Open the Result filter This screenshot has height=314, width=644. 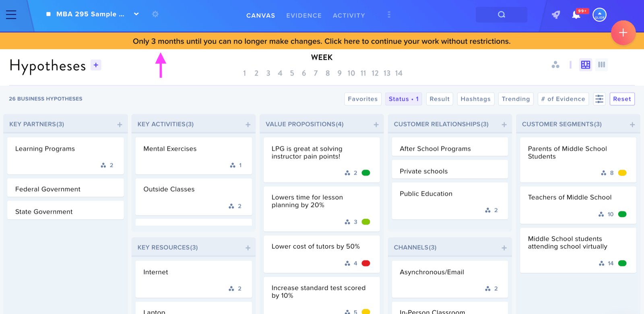click(440, 99)
